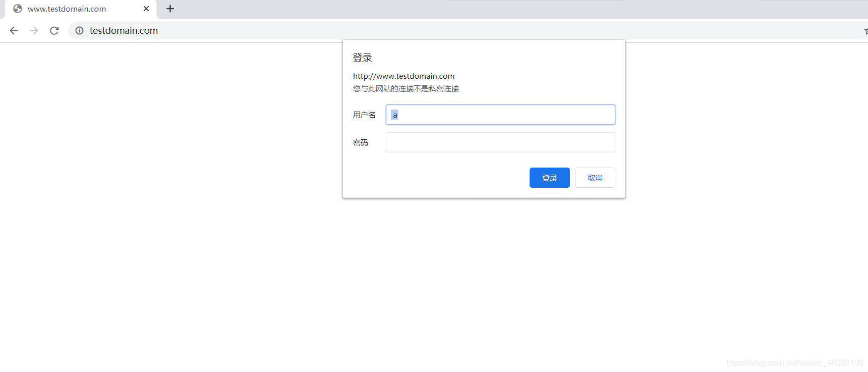Screen dimensions: 868x372
Task: Click the globe favicon on the tab
Action: tap(18, 9)
